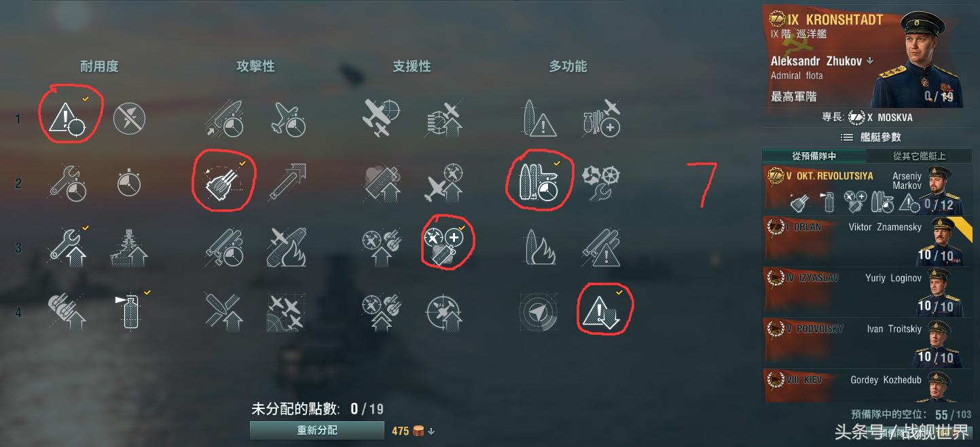The width and height of the screenshot is (980, 447).
Task: Select the Demolition Expert fire shell skill
Action: pyautogui.click(x=540, y=247)
